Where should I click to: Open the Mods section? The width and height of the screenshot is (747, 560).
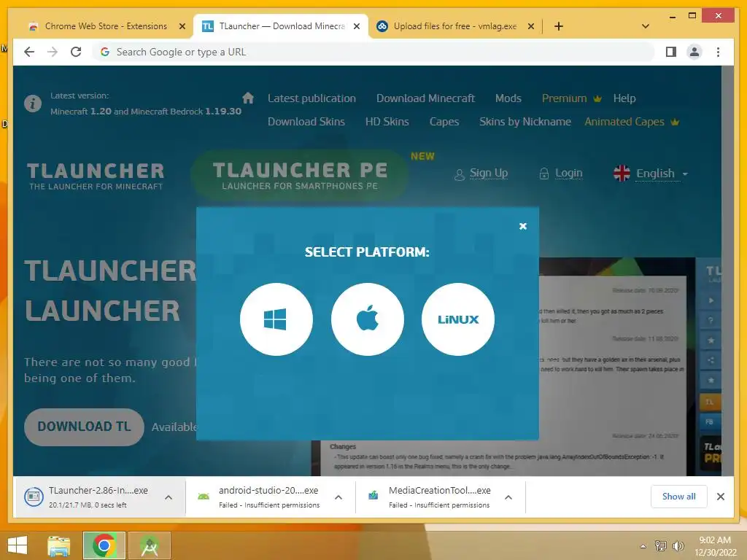click(508, 98)
